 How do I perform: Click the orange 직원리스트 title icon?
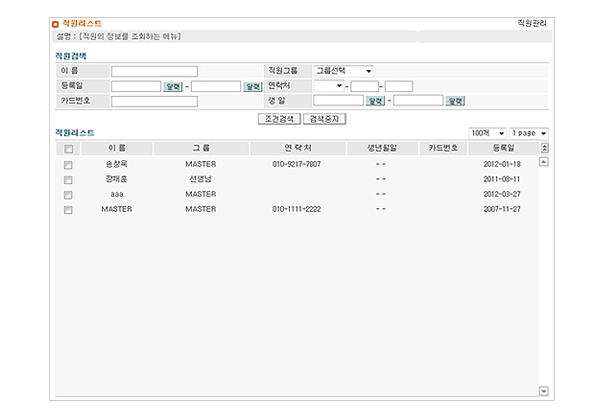click(x=56, y=22)
